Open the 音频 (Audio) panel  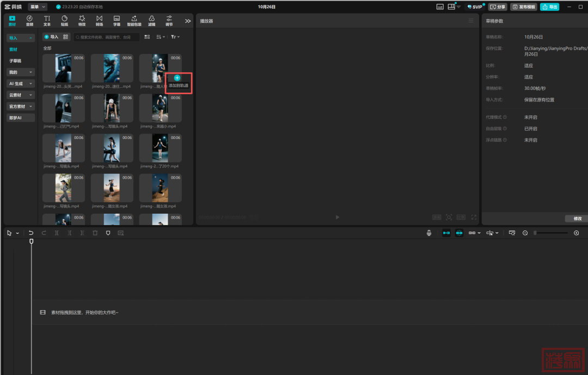pyautogui.click(x=29, y=21)
